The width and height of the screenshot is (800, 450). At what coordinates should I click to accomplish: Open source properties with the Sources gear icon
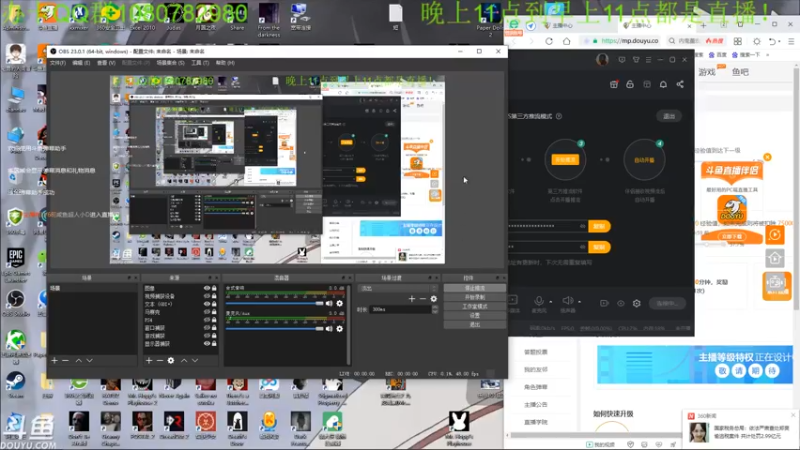pyautogui.click(x=171, y=360)
